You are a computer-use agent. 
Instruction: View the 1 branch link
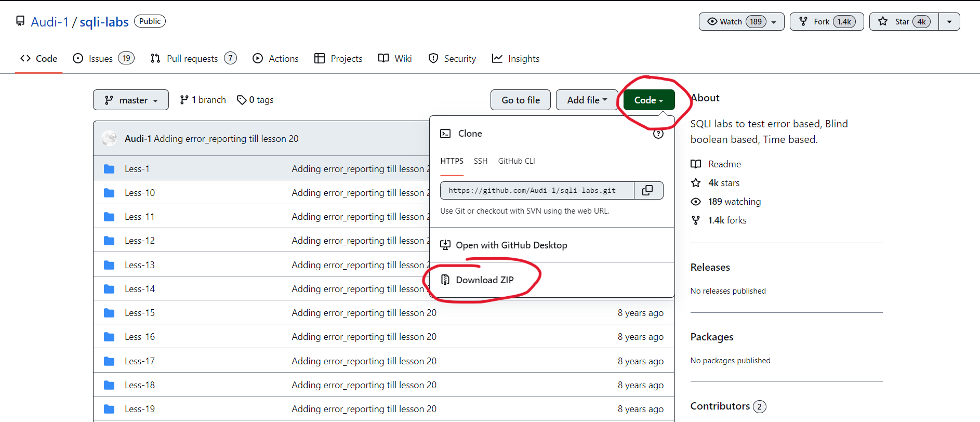(x=203, y=100)
